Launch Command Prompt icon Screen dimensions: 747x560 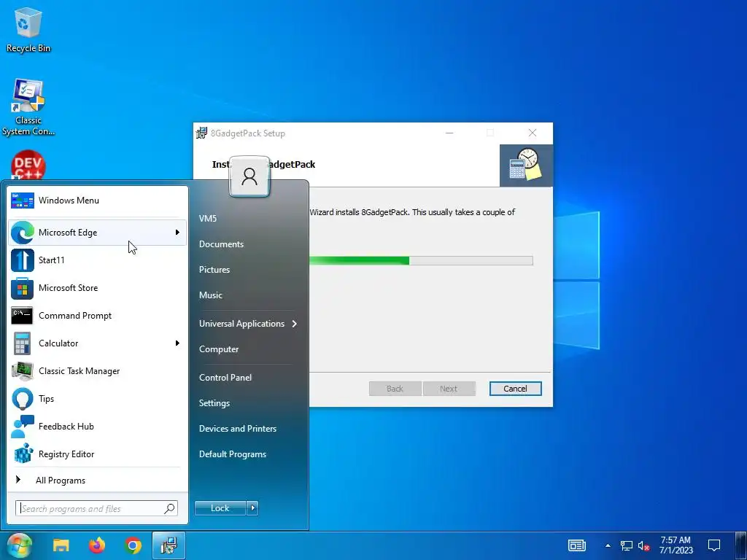(23, 315)
